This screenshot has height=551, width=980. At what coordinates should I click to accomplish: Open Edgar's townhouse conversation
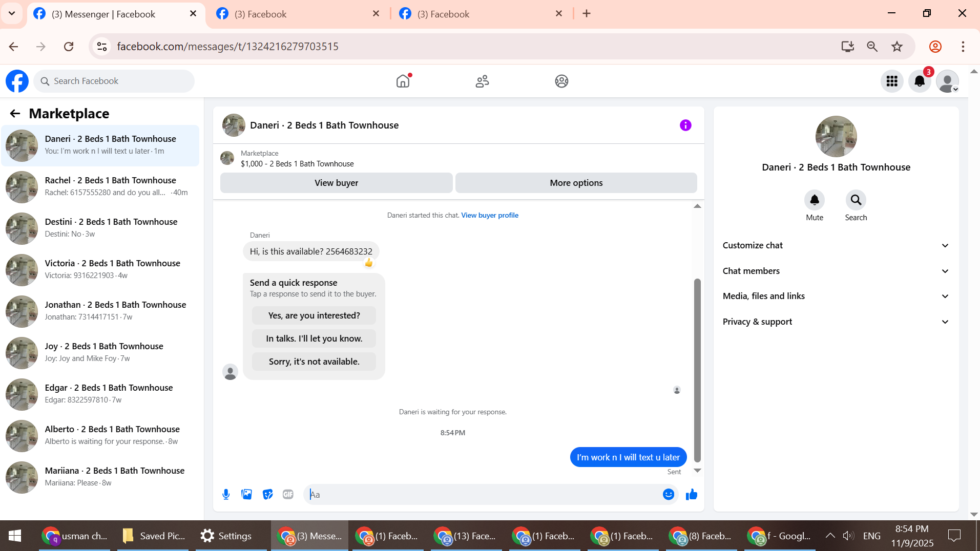click(100, 394)
